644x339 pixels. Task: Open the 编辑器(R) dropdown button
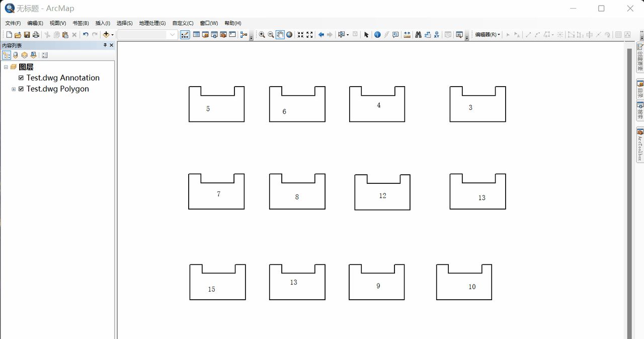tap(488, 35)
